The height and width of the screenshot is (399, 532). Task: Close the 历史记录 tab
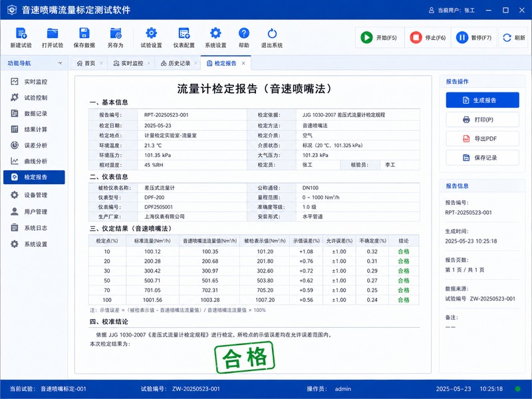196,63
